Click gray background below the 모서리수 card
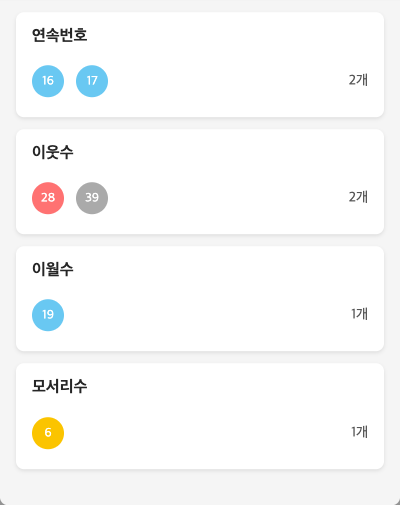This screenshot has height=505, width=400. [x=200, y=487]
